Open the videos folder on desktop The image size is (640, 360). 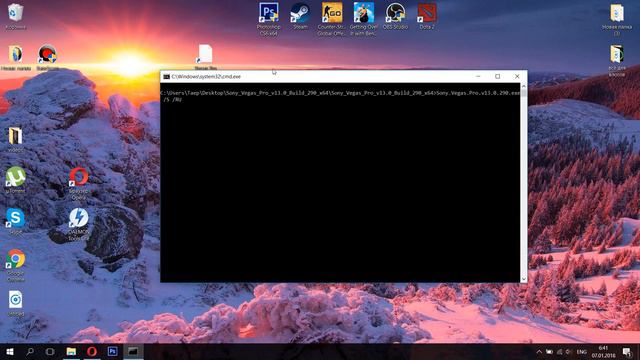point(16,140)
